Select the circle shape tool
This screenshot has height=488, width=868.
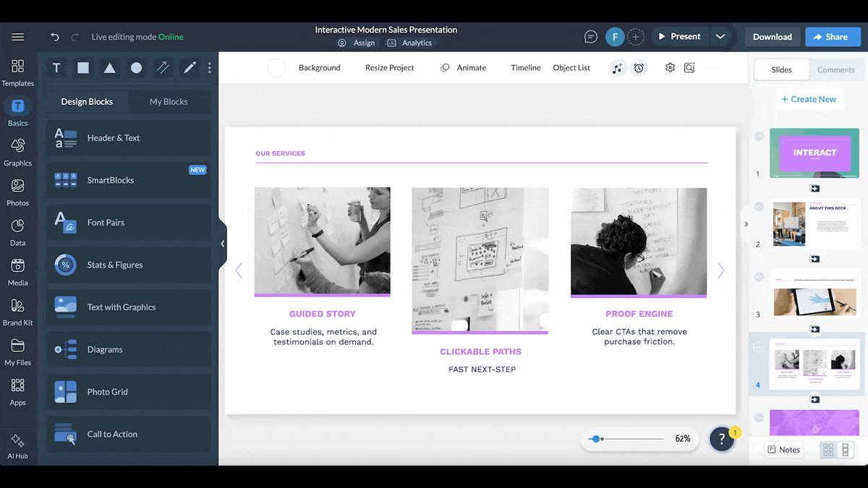136,68
